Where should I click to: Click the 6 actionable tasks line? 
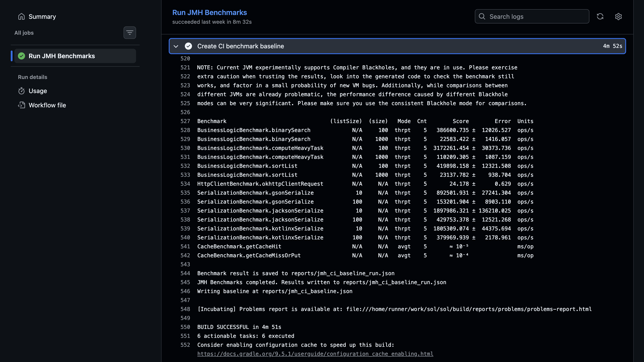point(246,336)
